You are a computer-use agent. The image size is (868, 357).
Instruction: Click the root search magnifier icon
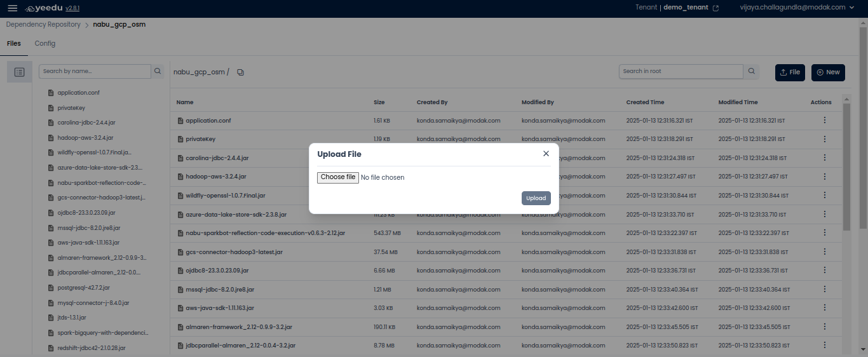[752, 71]
